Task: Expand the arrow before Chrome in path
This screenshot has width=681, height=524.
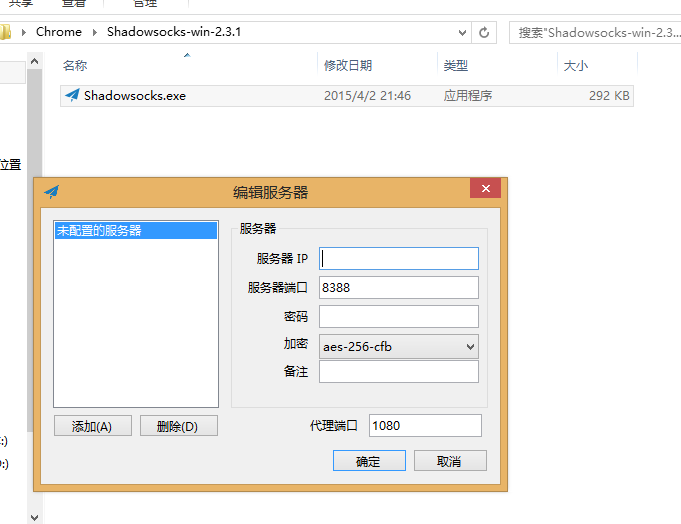Action: [x=23, y=33]
